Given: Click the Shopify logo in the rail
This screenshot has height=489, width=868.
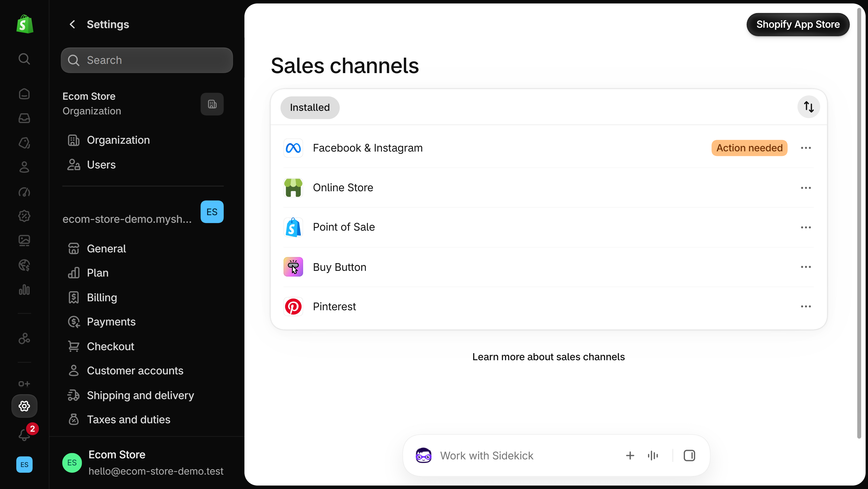Looking at the screenshot, I should pos(25,24).
